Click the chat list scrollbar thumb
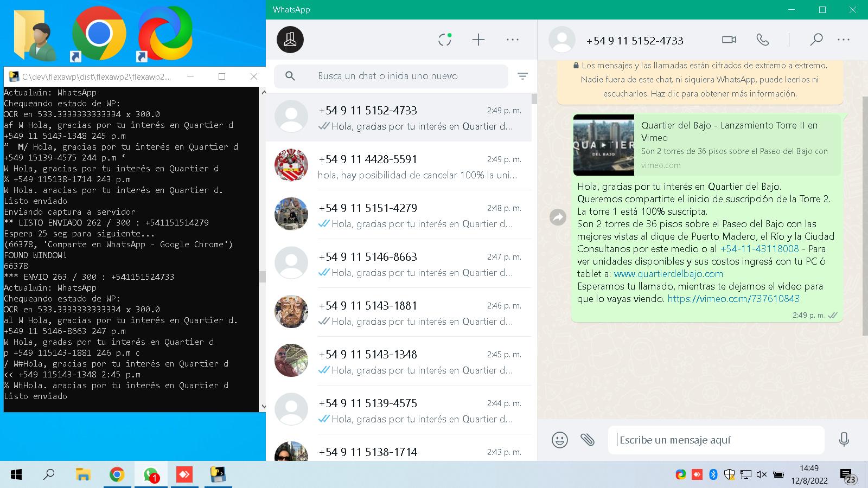Screen dimensions: 868x488 [x=534, y=99]
